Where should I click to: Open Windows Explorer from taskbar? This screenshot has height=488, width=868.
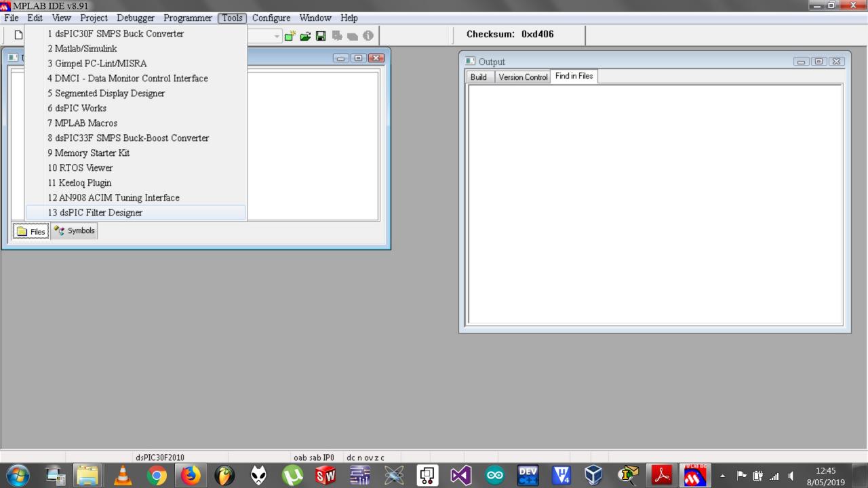pos(86,476)
